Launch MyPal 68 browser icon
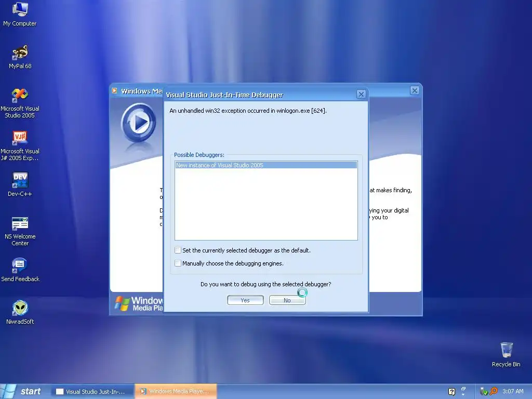 click(x=20, y=56)
